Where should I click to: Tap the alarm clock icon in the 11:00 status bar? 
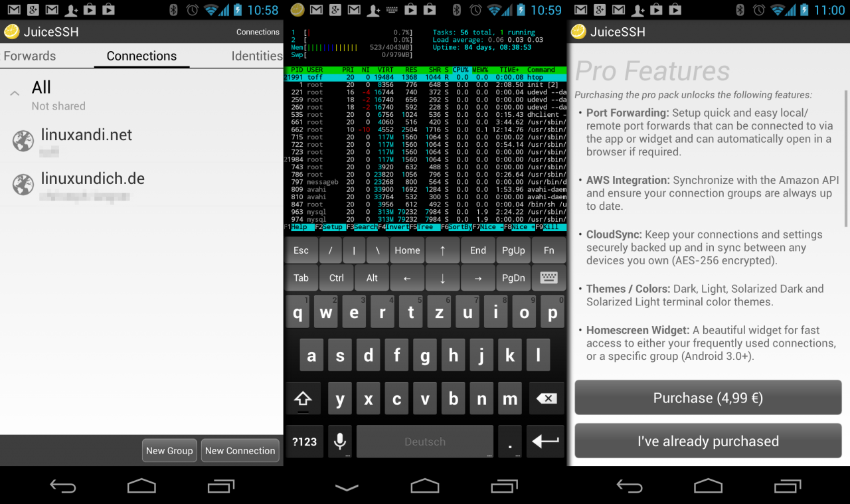click(x=759, y=10)
